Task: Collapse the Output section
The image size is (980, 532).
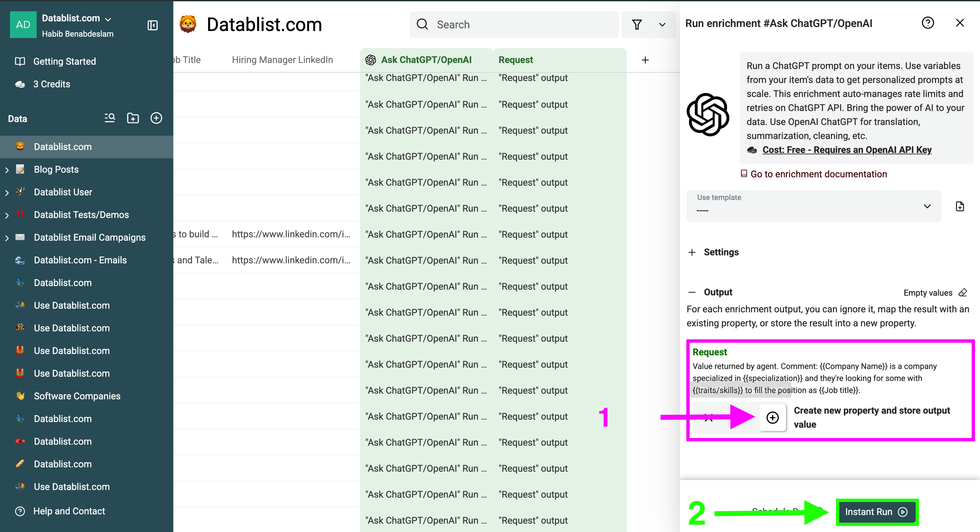Action: tap(710, 292)
